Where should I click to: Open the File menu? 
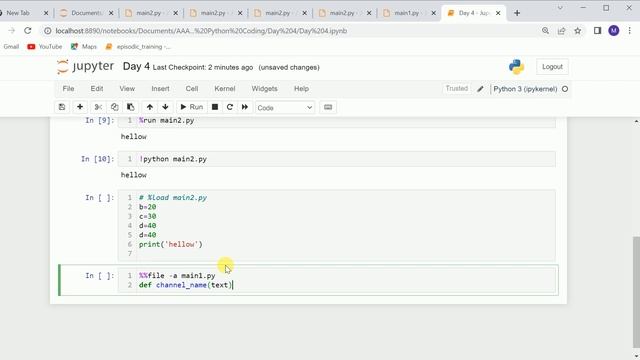click(68, 89)
